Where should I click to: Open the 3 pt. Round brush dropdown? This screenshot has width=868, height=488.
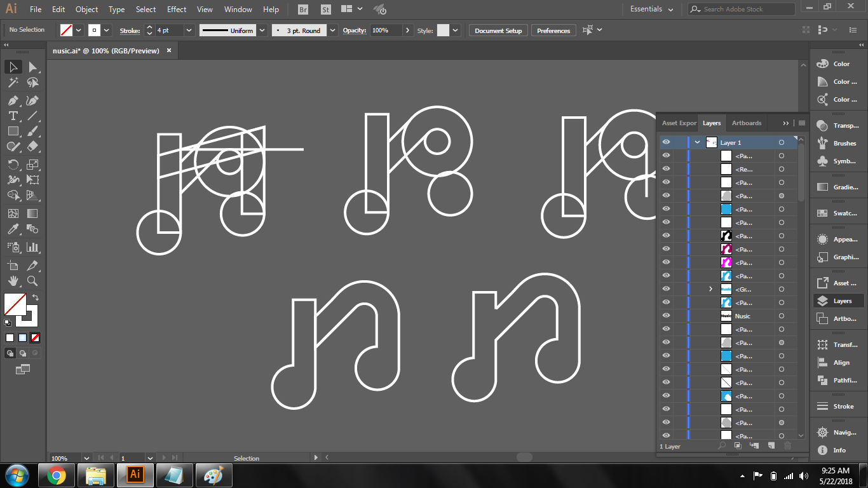(333, 30)
